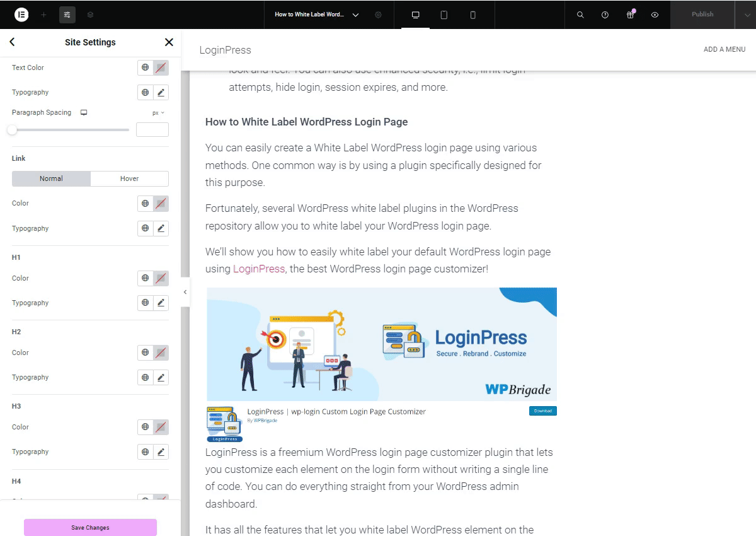The image size is (756, 536).
Task: Click the H1 Typography global globe icon
Action: pyautogui.click(x=146, y=303)
